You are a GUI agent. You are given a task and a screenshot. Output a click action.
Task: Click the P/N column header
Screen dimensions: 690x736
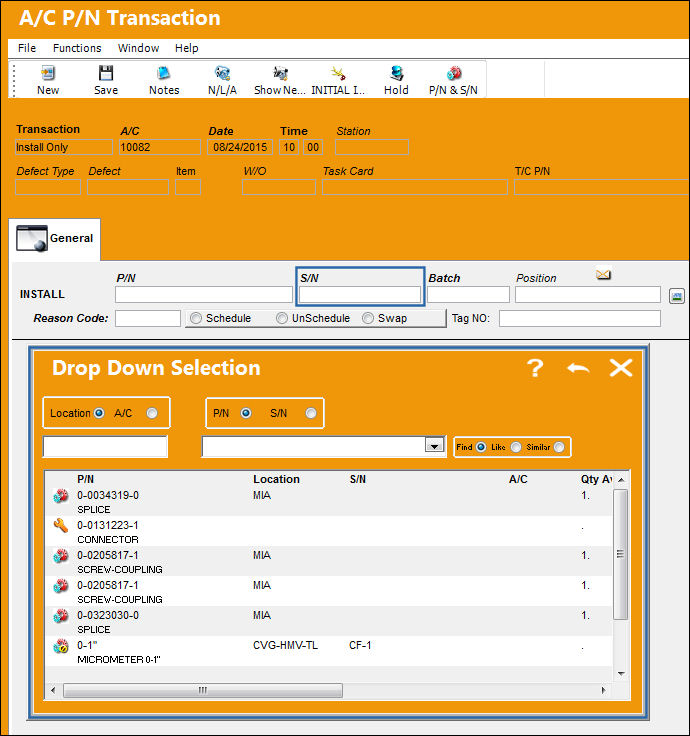[x=85, y=479]
